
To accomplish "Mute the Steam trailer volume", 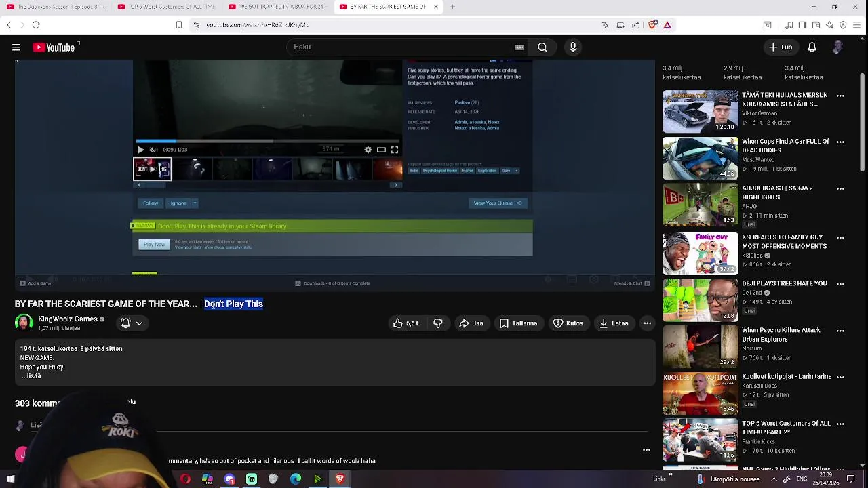I will click(153, 150).
